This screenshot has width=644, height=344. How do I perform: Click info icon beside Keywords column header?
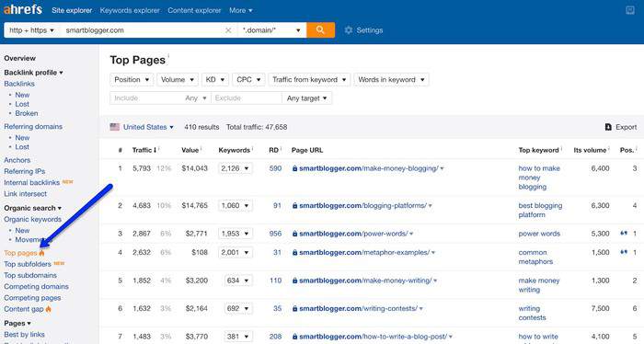coord(252,149)
